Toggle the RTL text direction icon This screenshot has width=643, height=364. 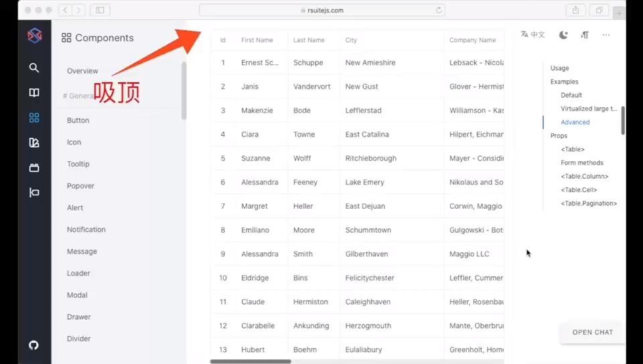point(585,35)
